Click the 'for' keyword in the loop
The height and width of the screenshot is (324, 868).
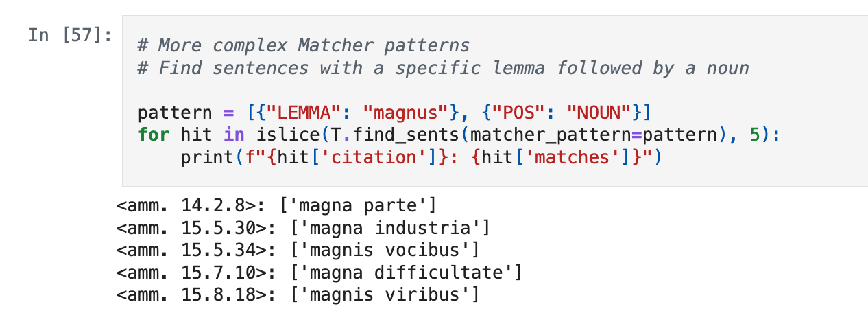[x=154, y=135]
